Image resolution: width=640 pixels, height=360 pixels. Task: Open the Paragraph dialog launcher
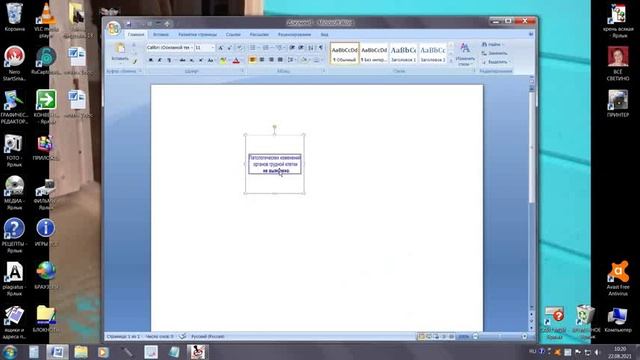(324, 70)
